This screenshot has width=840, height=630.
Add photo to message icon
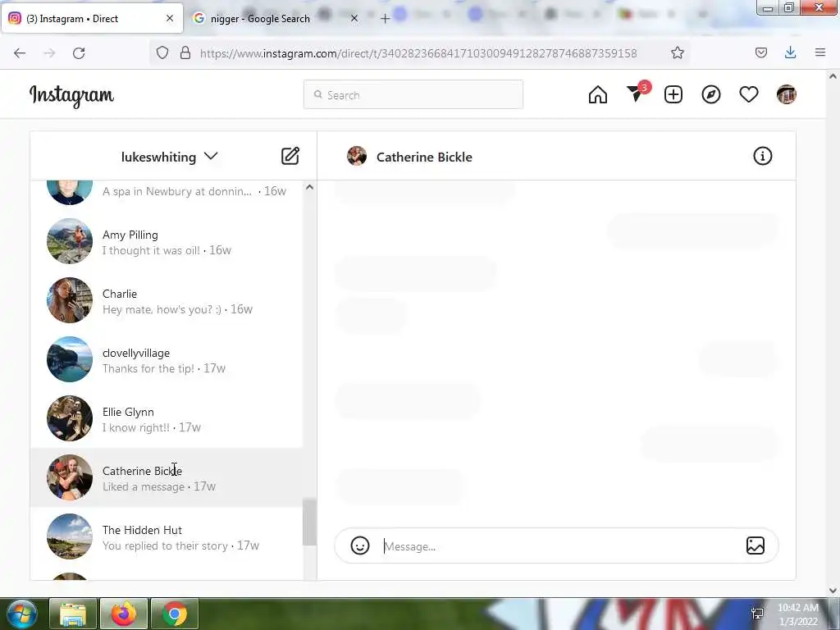tap(756, 546)
